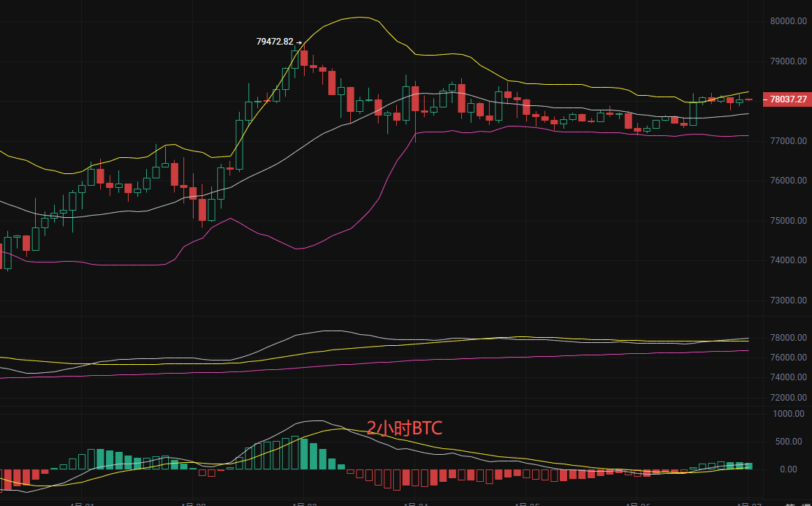812x506 pixels.
Task: Select the 500.00 MACD axis label
Action: click(790, 442)
